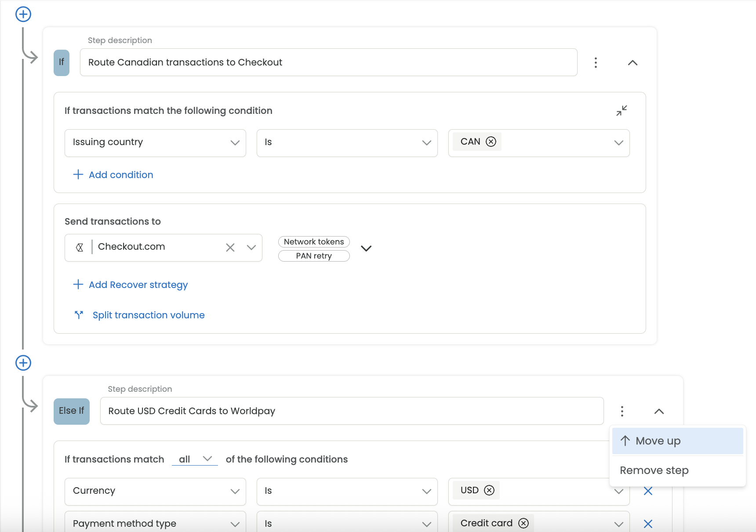This screenshot has width=756, height=532.
Task: Remove the USD currency tag
Action: tap(489, 490)
